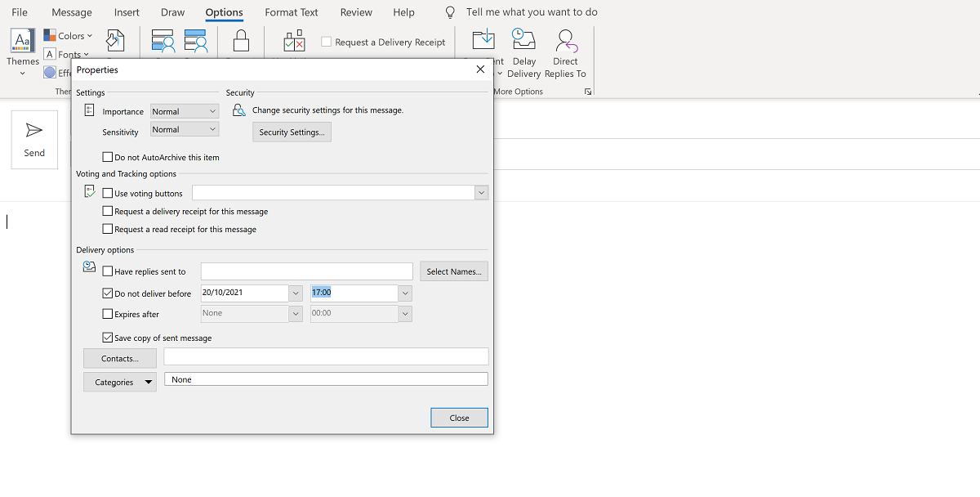Open the Colors theme picker

pyautogui.click(x=68, y=35)
